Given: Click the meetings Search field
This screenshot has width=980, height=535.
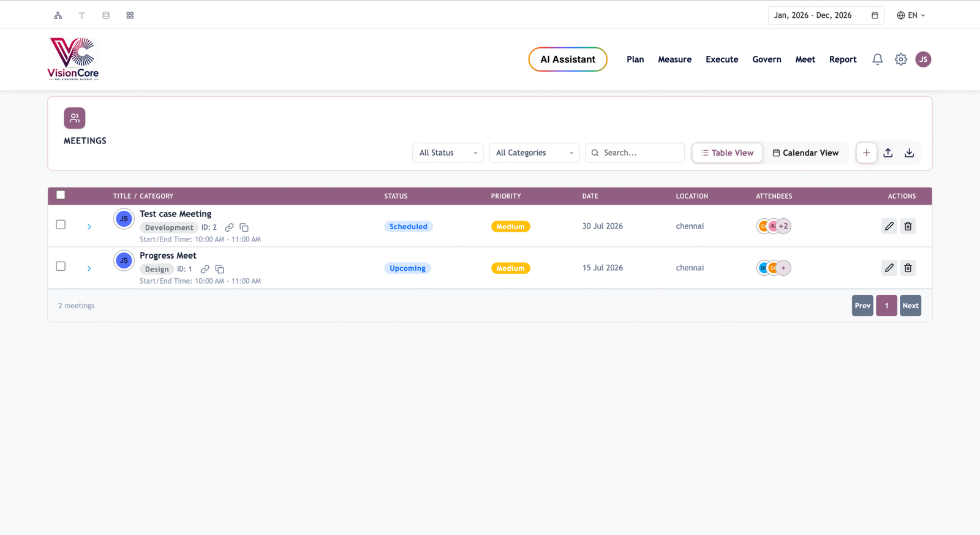Looking at the screenshot, I should pyautogui.click(x=635, y=153).
